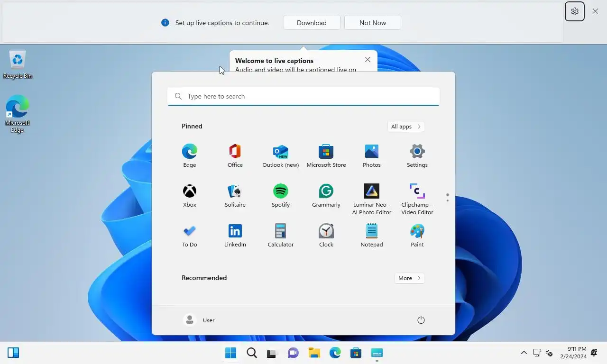Open Microsoft Edge desktop shortcut
607x364 pixels.
tap(18, 114)
